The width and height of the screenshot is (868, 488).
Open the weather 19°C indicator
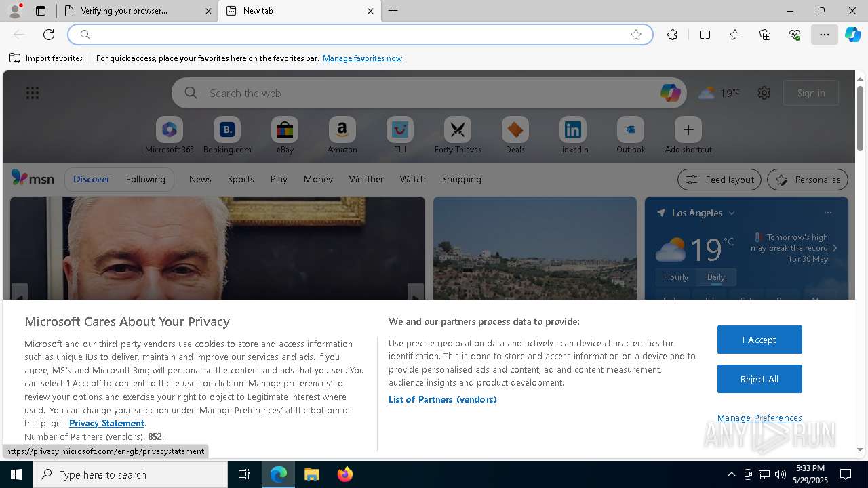coord(719,93)
